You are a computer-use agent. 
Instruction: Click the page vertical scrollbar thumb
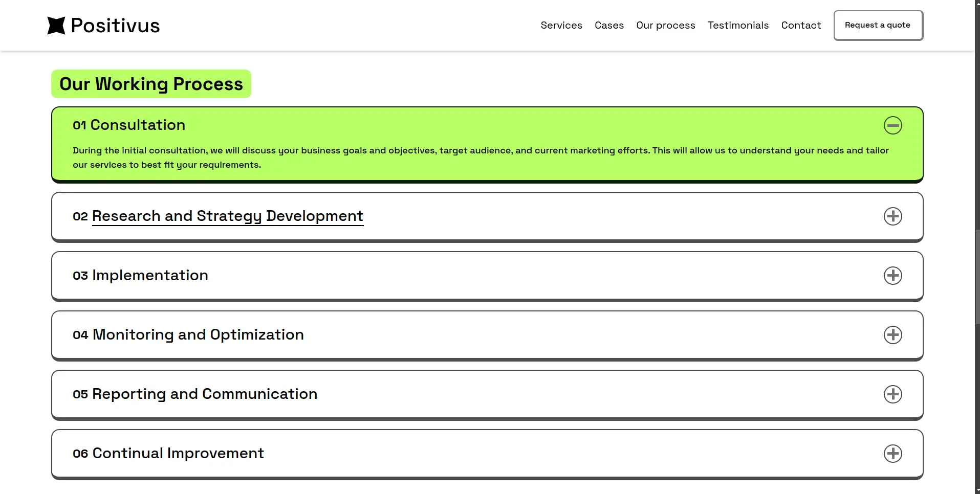click(977, 276)
